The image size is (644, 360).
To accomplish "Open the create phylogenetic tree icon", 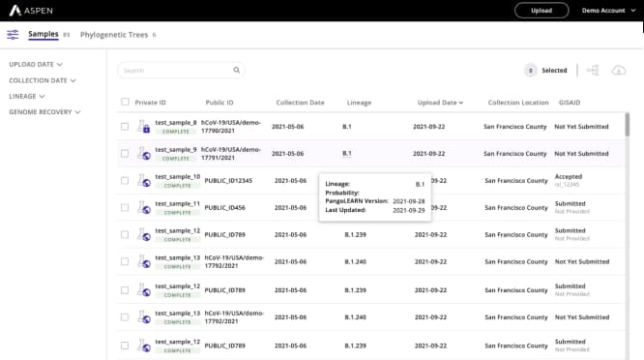I will point(593,71).
